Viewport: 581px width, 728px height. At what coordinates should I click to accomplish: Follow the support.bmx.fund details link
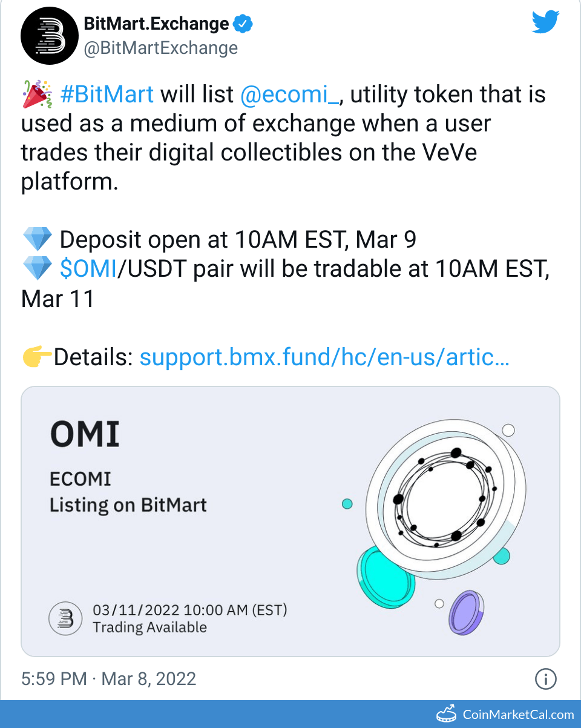pyautogui.click(x=324, y=357)
